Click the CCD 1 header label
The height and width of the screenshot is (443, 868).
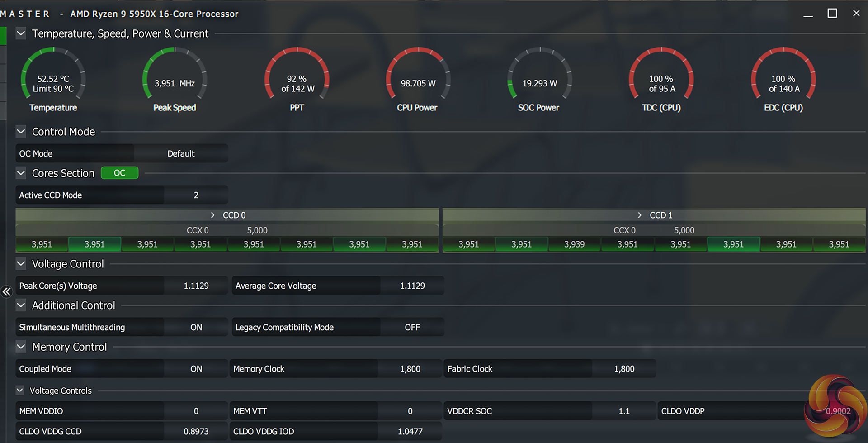pyautogui.click(x=661, y=215)
